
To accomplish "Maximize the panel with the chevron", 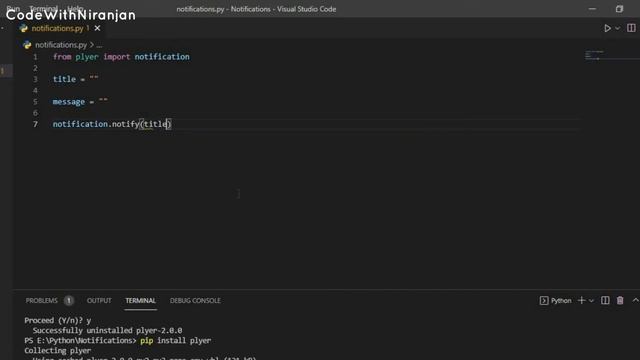I will tap(635, 300).
